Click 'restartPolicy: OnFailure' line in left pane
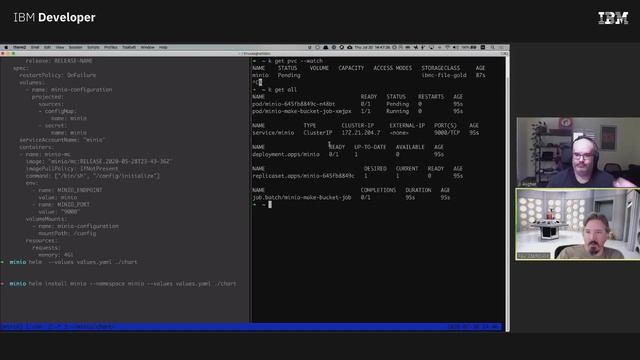Screen dimensions: 640x360 [x=58, y=76]
